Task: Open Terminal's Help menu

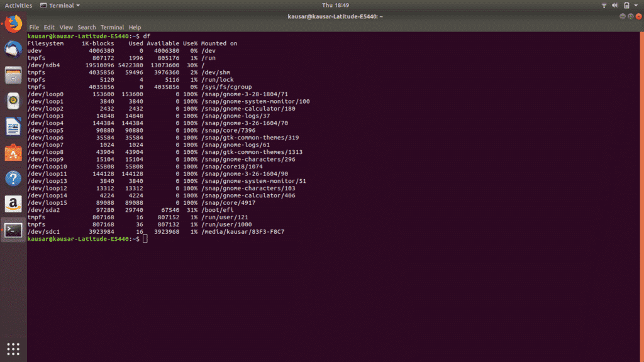Action: [x=134, y=27]
